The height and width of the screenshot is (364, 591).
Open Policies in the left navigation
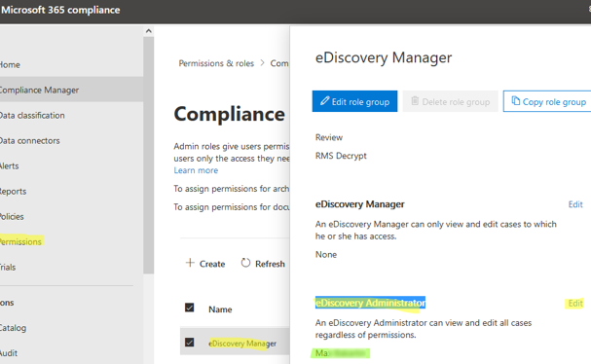(x=12, y=216)
